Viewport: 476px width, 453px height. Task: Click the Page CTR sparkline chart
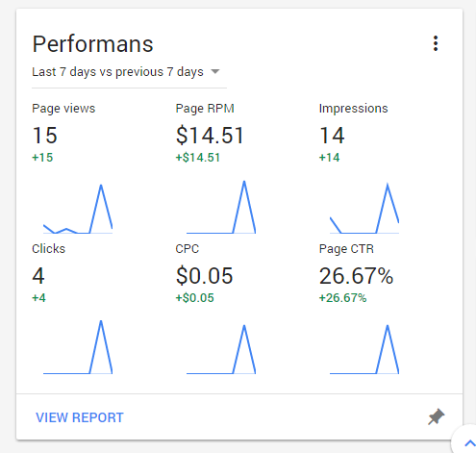[x=364, y=349]
